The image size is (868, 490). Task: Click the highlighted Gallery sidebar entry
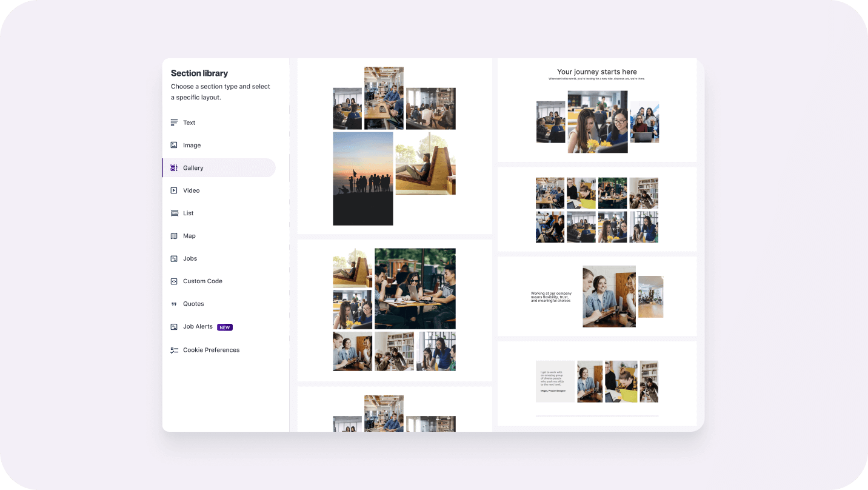[218, 168]
